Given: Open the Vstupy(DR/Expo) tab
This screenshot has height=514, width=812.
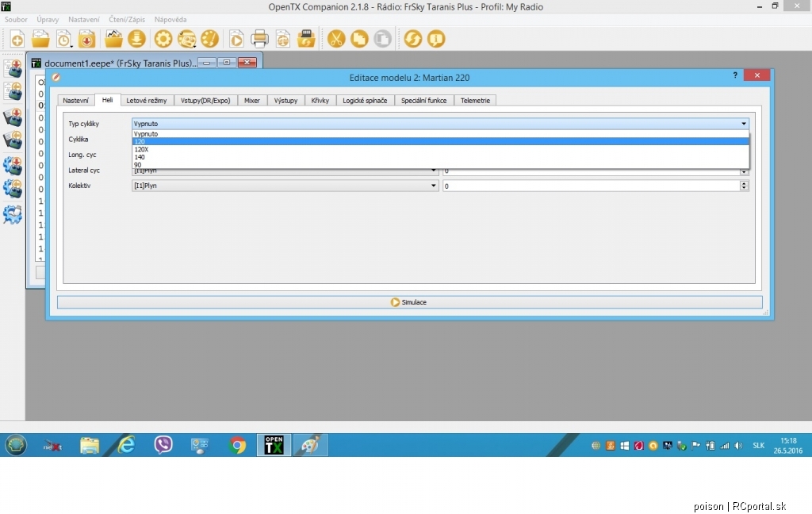Looking at the screenshot, I should 205,101.
